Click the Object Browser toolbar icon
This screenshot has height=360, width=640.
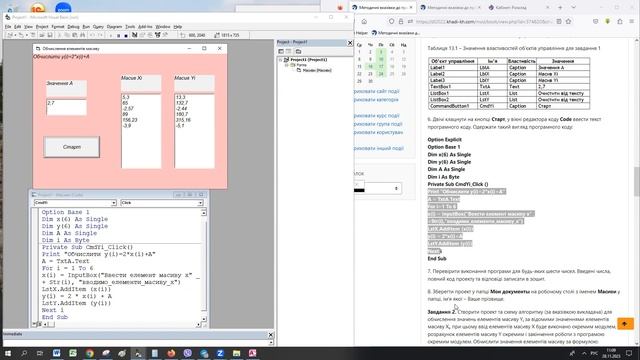(158, 36)
